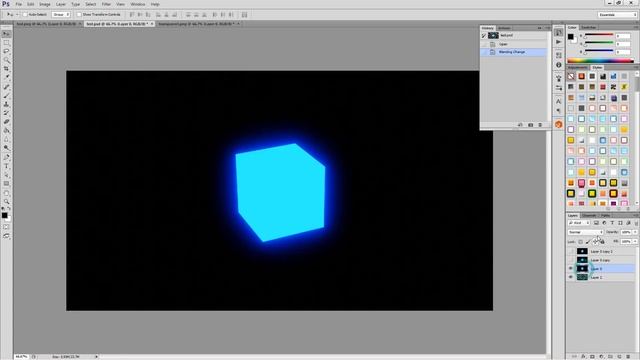Open the Essentials workspace dropdown
This screenshot has height=360, width=640.
click(x=617, y=15)
